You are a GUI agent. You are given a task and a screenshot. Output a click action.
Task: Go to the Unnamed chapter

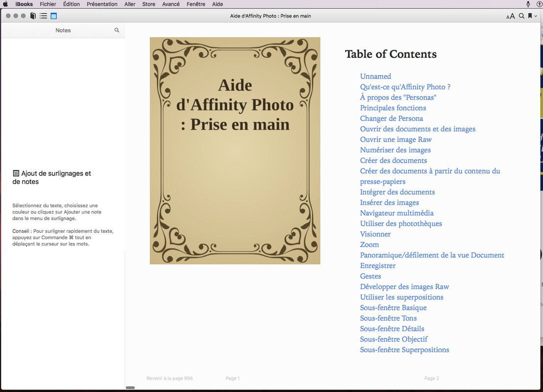pos(375,76)
